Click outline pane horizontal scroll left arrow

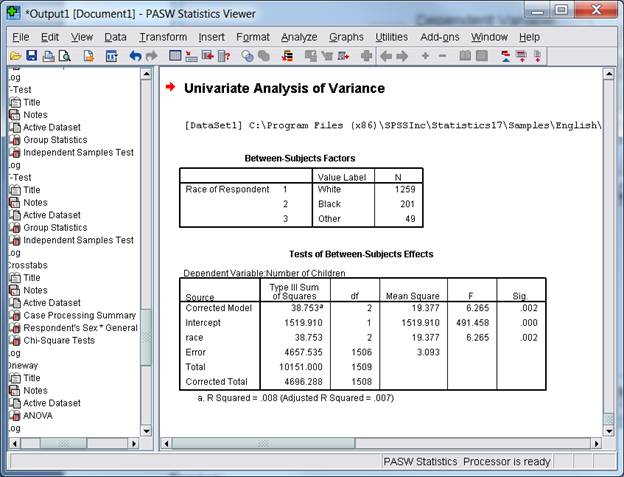click(15, 443)
